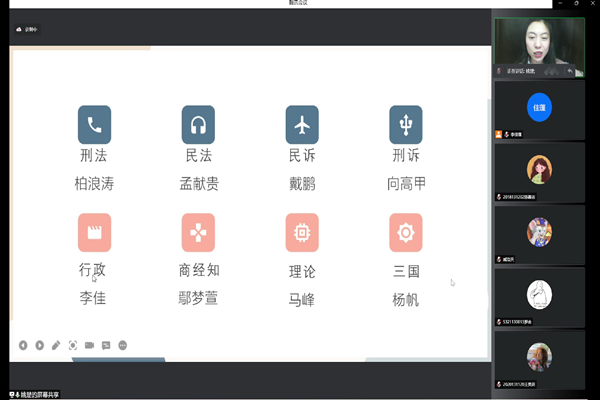This screenshot has width=600, height=400.
Task: Click the cartoon girl avatar participant tile
Action: [x=540, y=168]
